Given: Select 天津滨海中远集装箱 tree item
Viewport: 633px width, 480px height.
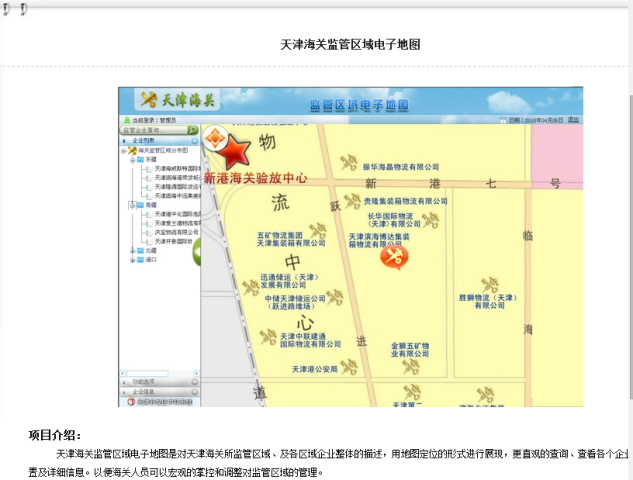Looking at the screenshot, I should tap(177, 196).
